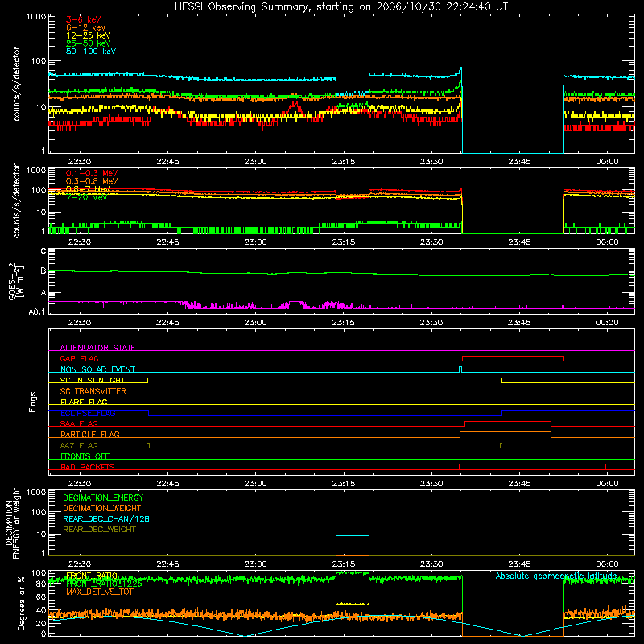Select the 25-50 keV legend label
Viewport: 644px width, 644px height.
tap(88, 43)
